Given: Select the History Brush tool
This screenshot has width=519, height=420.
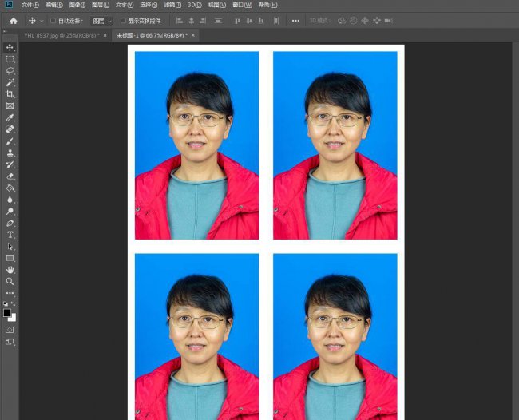Looking at the screenshot, I should [x=10, y=164].
